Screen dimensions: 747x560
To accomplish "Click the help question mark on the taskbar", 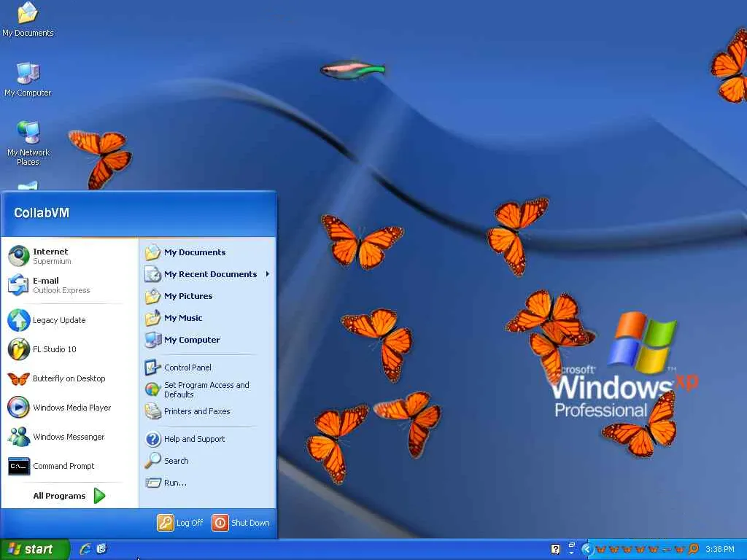I will [555, 549].
